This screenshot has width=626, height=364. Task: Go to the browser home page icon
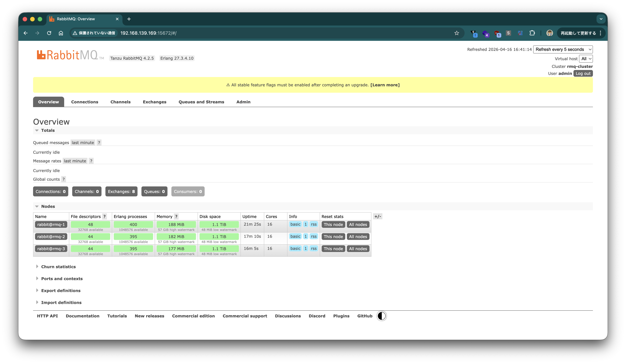(61, 33)
